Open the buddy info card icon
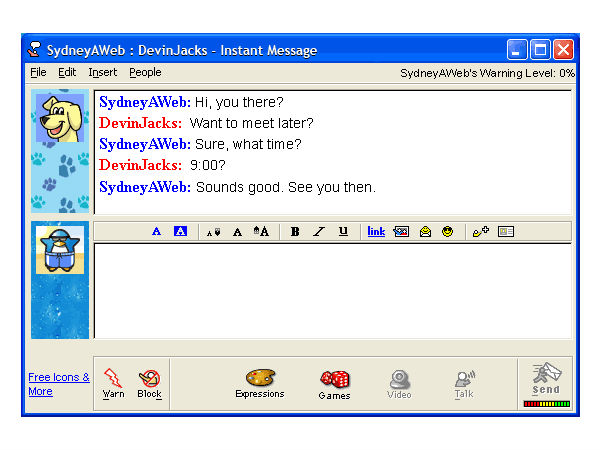Image resolution: width=600 pixels, height=450 pixels. [505, 232]
